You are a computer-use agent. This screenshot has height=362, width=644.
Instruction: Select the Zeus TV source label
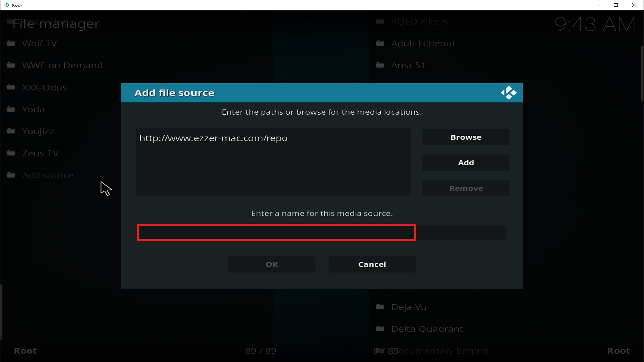tap(40, 154)
